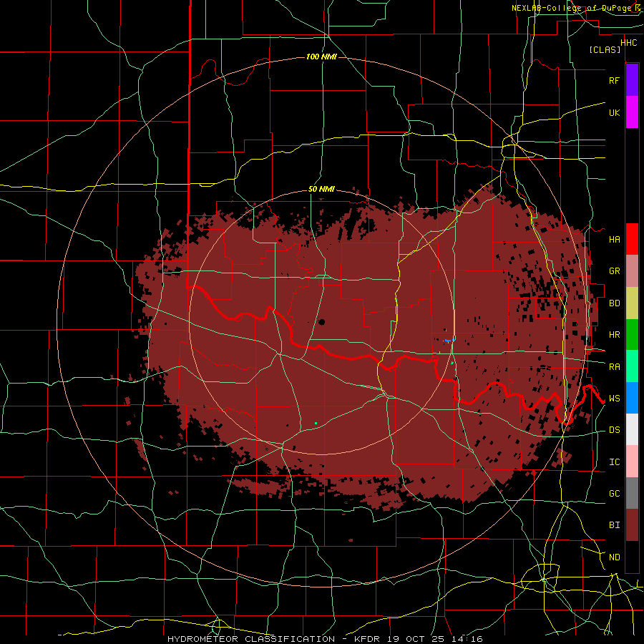Click the DS legend label

(x=614, y=430)
